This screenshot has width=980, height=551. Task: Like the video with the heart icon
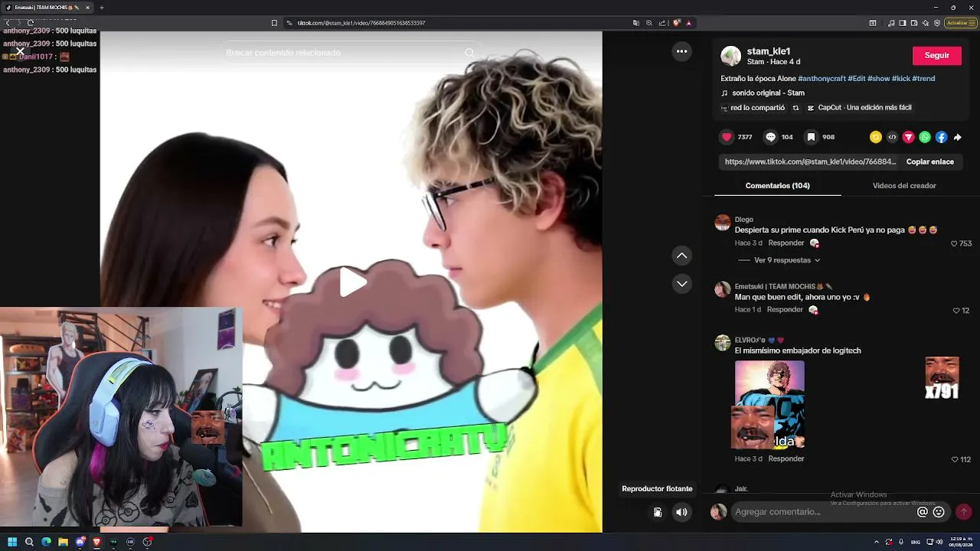click(727, 137)
